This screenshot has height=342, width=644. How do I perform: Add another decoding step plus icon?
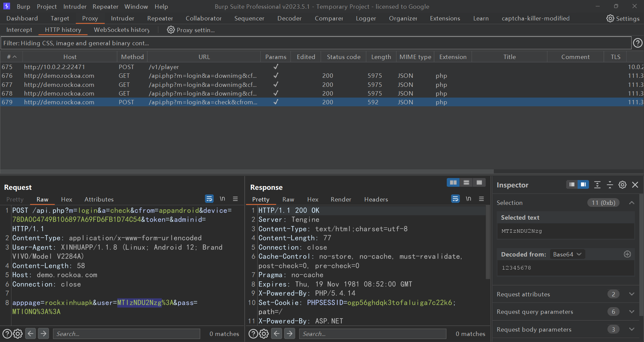click(628, 254)
